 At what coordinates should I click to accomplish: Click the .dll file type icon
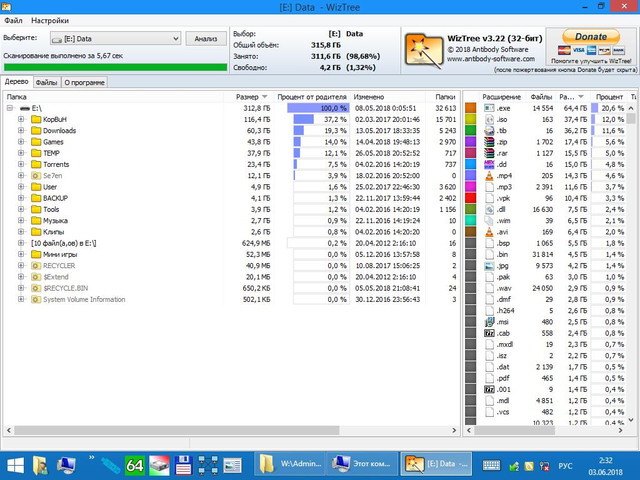click(489, 209)
